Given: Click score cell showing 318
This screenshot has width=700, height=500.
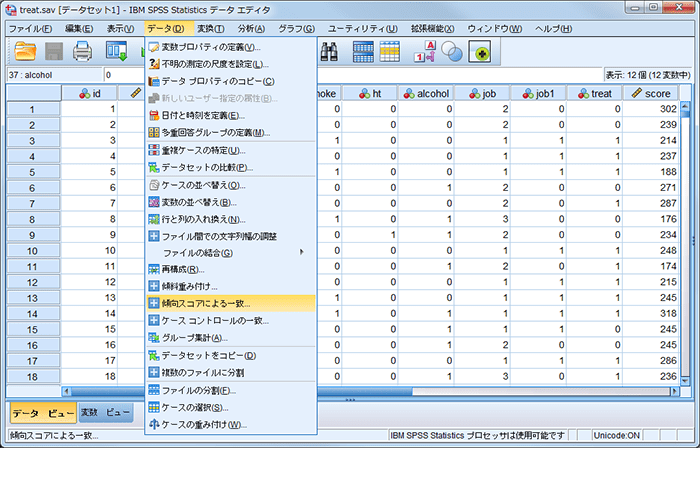Looking at the screenshot, I should [x=651, y=313].
